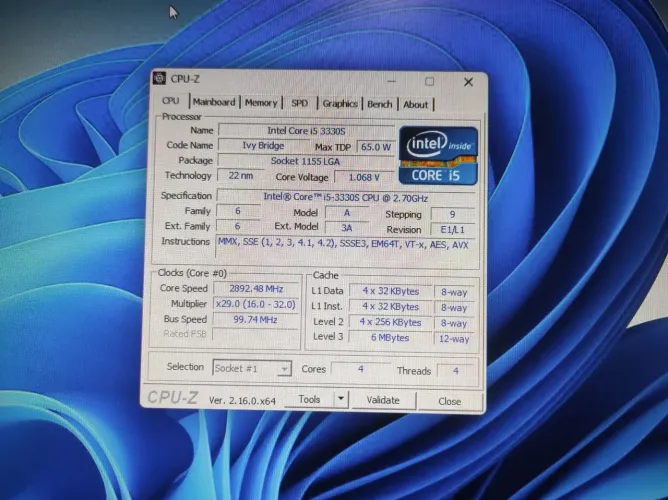Click the Level 2 '8-way' associativity value
The width and height of the screenshot is (668, 500).
coord(454,323)
